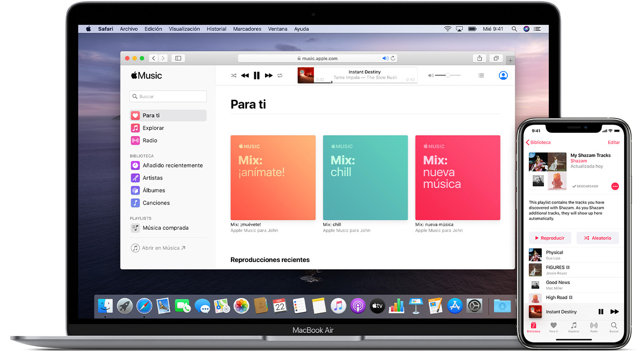Open the Safari share button
This screenshot has width=644, height=353.
coord(480,58)
